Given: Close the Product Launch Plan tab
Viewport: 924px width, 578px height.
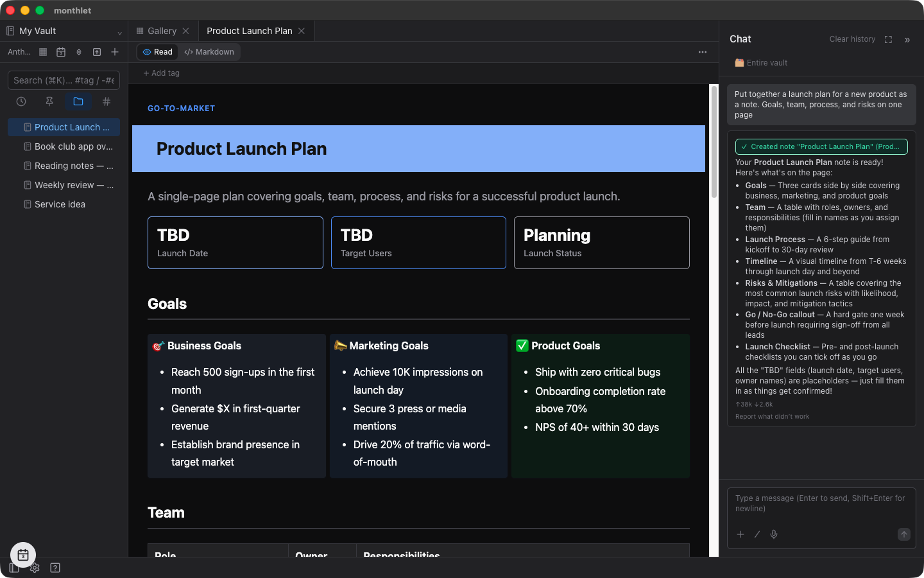Looking at the screenshot, I should click(302, 31).
